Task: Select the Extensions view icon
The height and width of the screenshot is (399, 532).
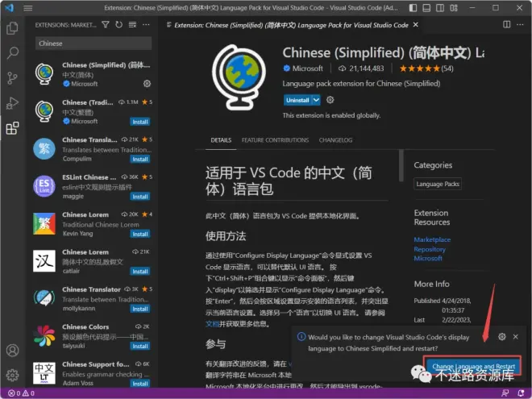Action: pos(13,128)
